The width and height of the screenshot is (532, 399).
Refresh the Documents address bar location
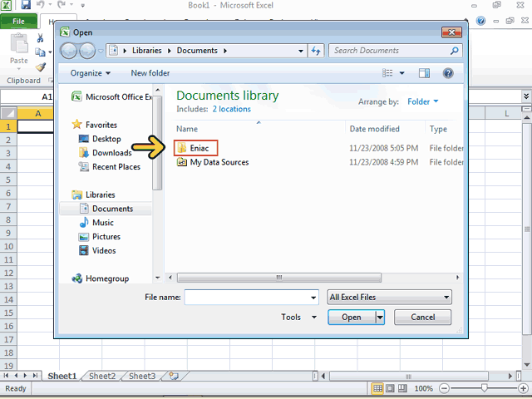(316, 51)
